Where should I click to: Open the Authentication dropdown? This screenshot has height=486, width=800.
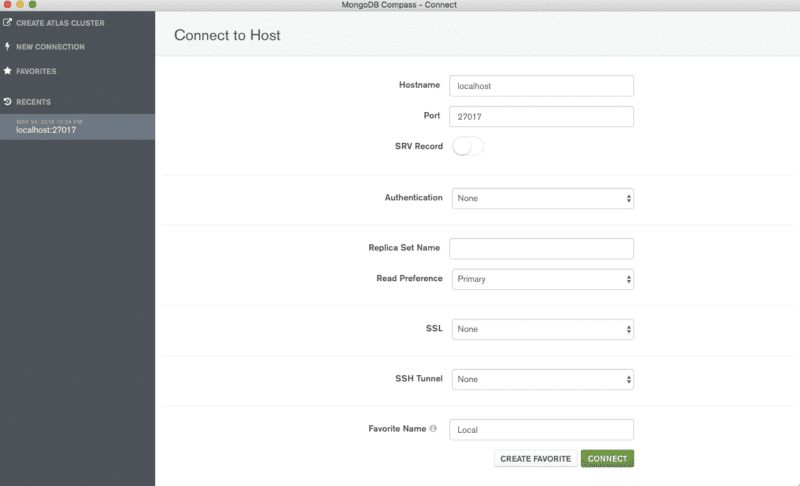[542, 198]
